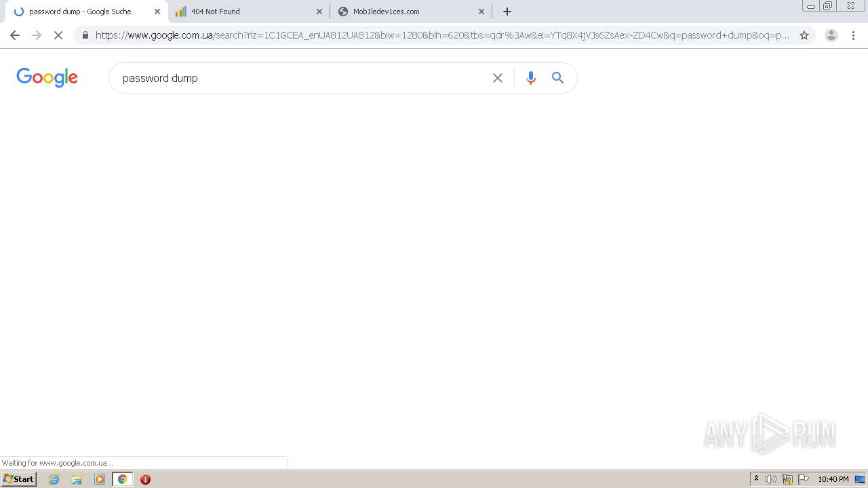Switch to Mob1ledev1ces.com tab
This screenshot has height=488, width=868.
point(411,12)
